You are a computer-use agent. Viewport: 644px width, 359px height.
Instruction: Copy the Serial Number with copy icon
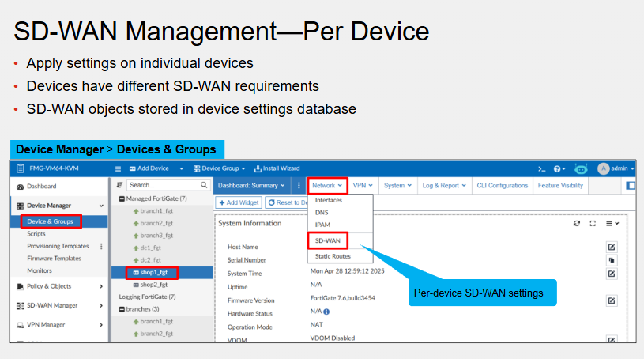612,260
